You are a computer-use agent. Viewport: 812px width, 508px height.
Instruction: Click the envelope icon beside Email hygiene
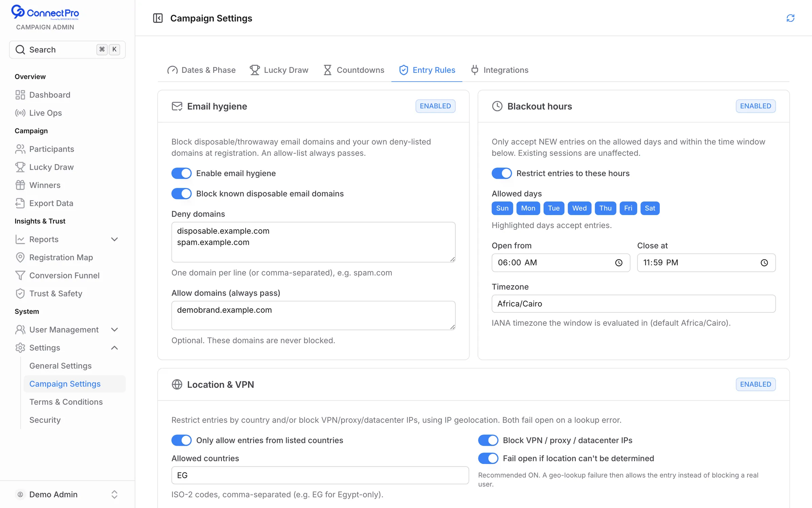[177, 106]
